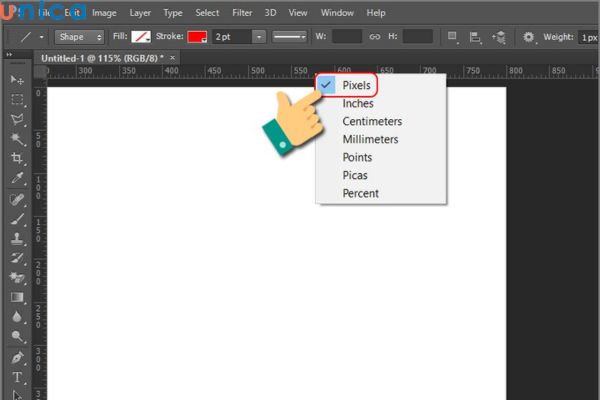The image size is (600, 400).
Task: Select the Brush tool
Action: click(x=17, y=219)
